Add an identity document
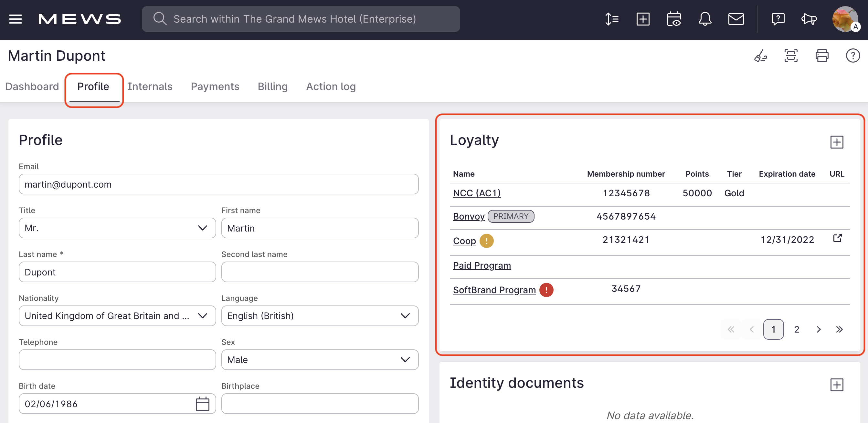The width and height of the screenshot is (868, 423). 837,384
